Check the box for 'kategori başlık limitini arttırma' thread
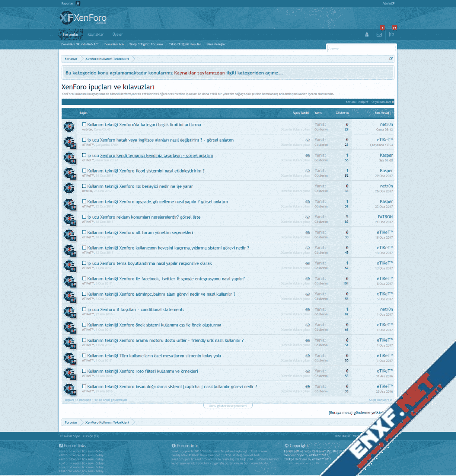Viewport: 456px width, 476px height. (84, 125)
